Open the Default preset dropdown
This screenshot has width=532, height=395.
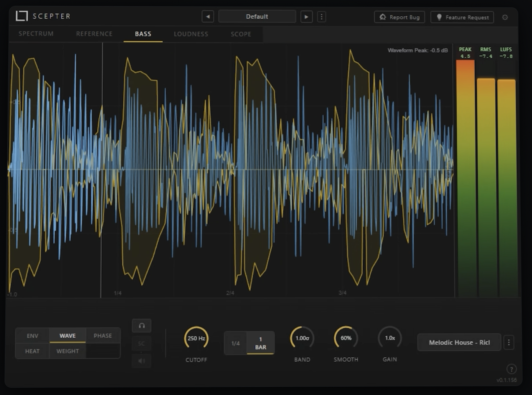tap(257, 17)
